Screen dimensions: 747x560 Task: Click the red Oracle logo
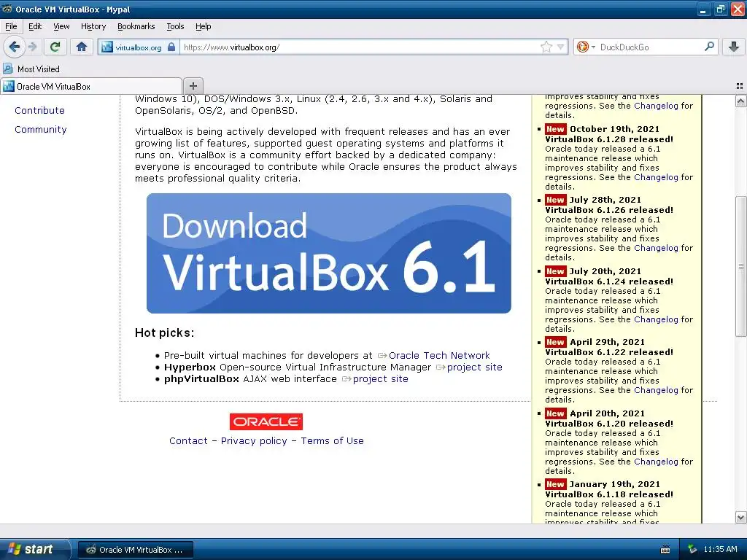[x=266, y=421]
